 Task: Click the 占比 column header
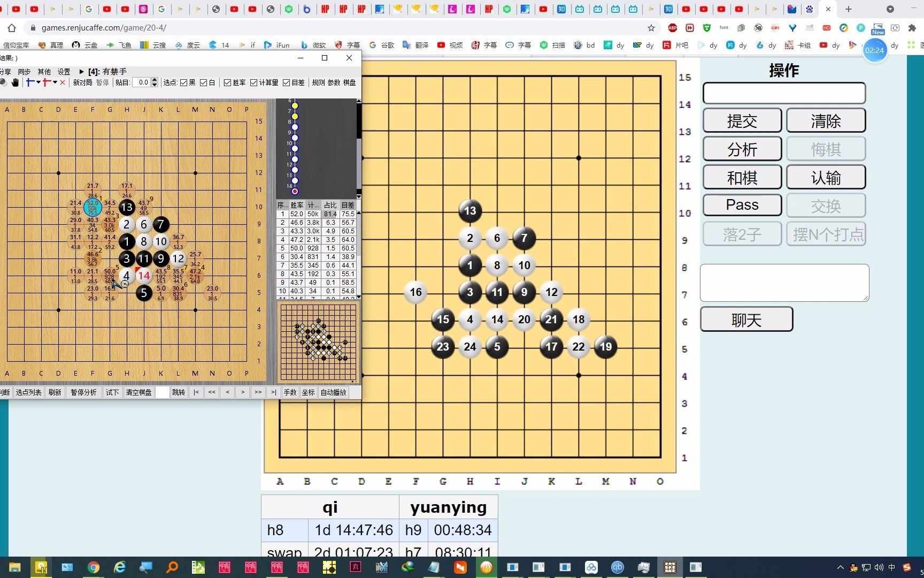[330, 205]
